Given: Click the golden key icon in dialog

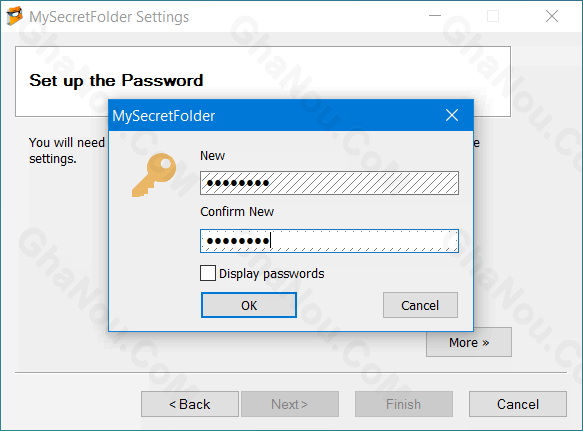Looking at the screenshot, I should tap(154, 175).
